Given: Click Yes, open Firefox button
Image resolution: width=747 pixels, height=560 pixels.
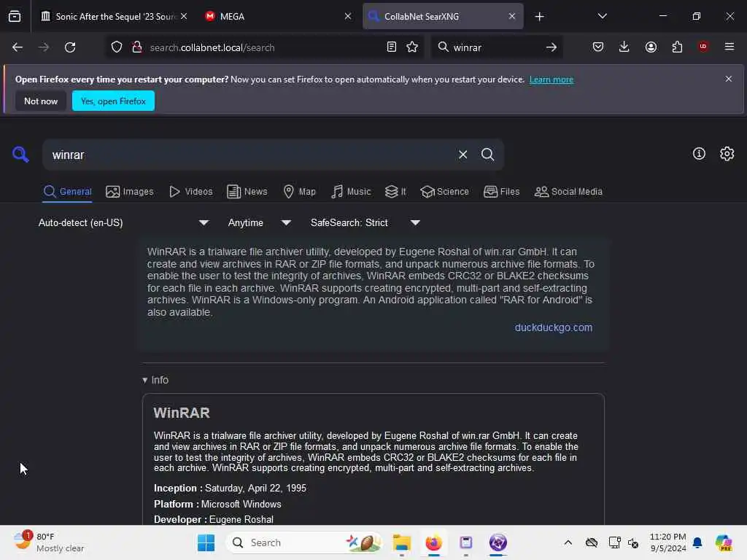Looking at the screenshot, I should (113, 101).
